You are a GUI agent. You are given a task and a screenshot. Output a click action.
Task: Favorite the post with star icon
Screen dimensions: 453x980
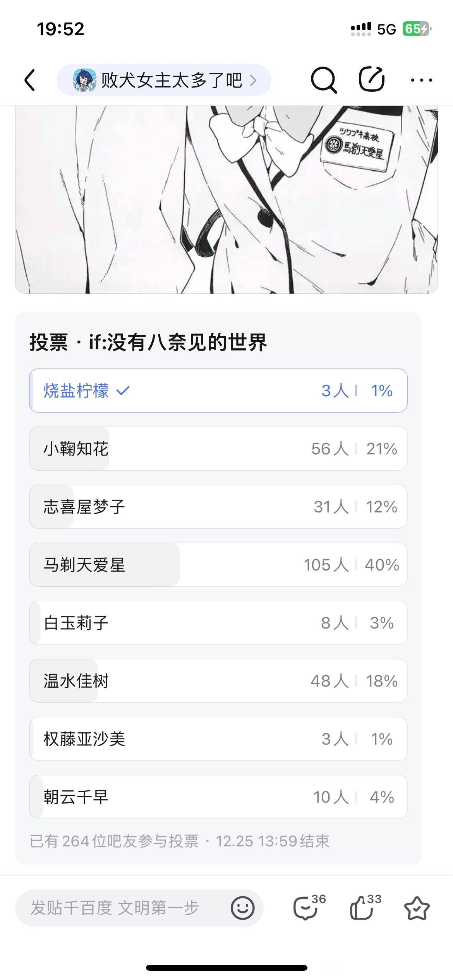417,908
